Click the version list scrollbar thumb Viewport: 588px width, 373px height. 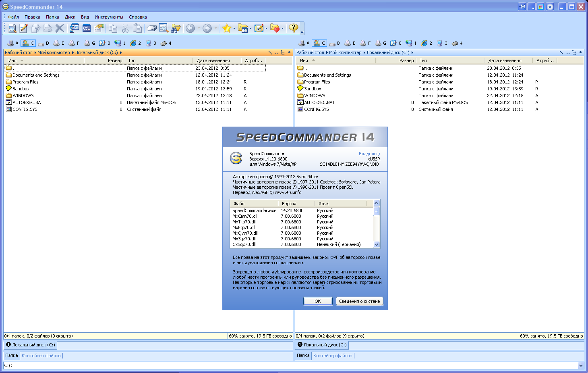377,211
